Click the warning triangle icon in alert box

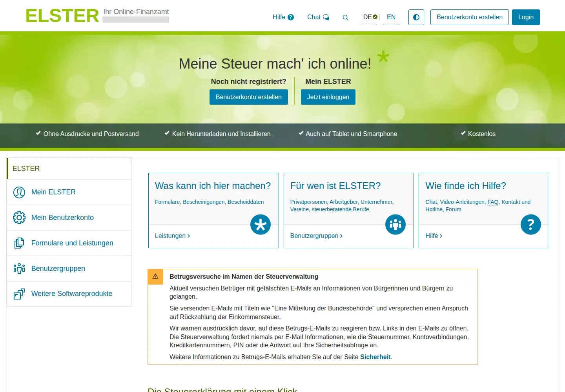[x=155, y=276]
